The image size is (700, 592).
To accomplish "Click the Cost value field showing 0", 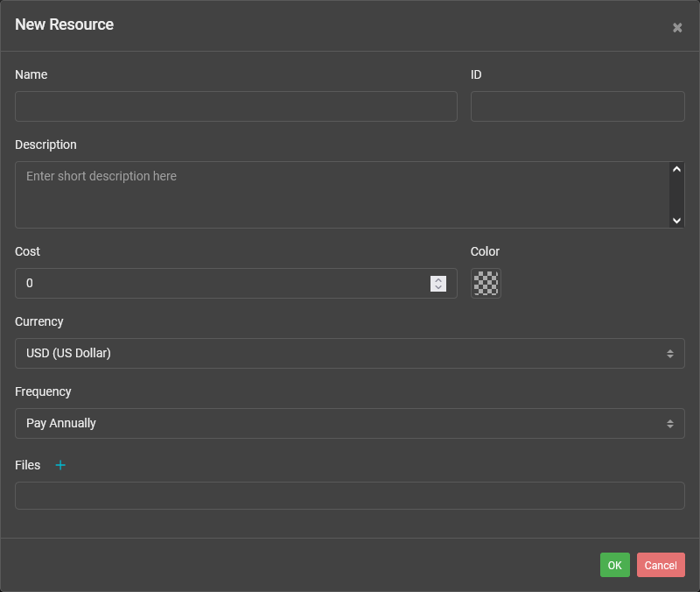I will (x=219, y=283).
